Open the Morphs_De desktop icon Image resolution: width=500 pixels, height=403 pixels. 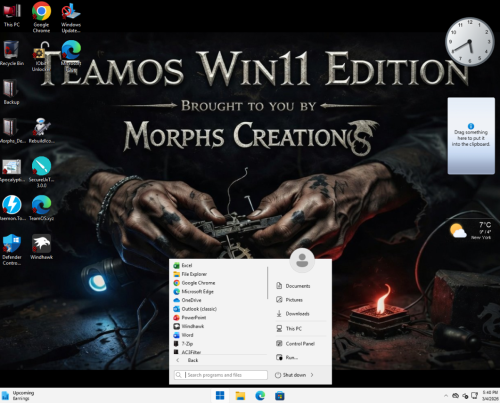pyautogui.click(x=12, y=131)
